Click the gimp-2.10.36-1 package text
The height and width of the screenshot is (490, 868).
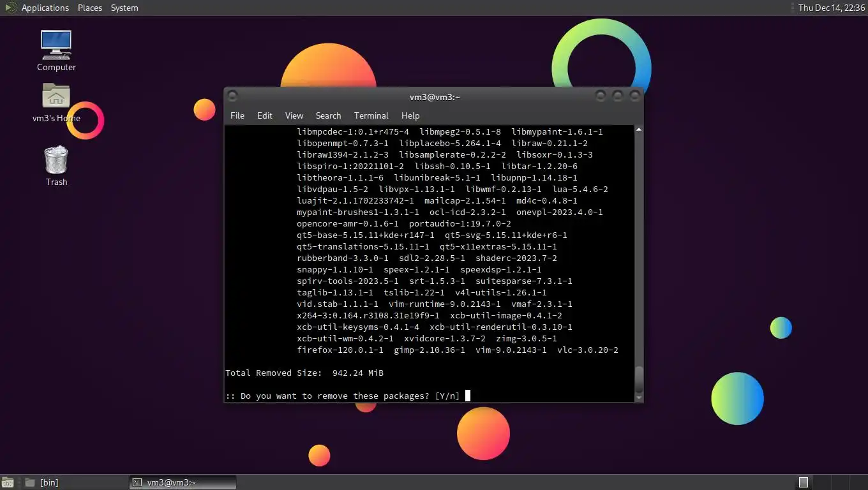click(x=430, y=350)
